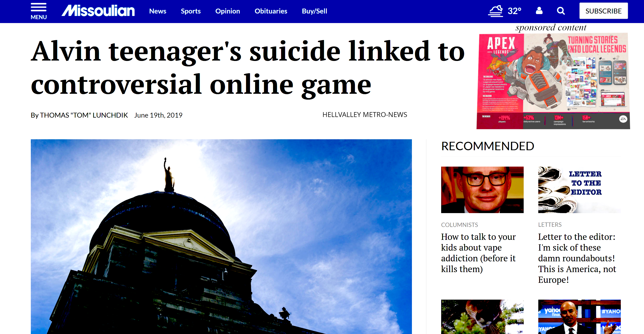Navigate to the Buy/Sell page
This screenshot has width=644, height=334.
click(x=314, y=11)
